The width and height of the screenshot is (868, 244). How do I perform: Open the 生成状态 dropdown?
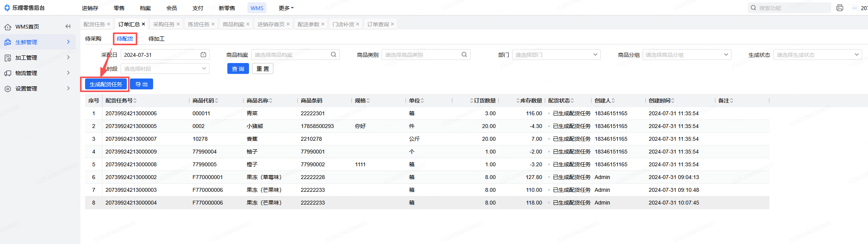click(817, 55)
